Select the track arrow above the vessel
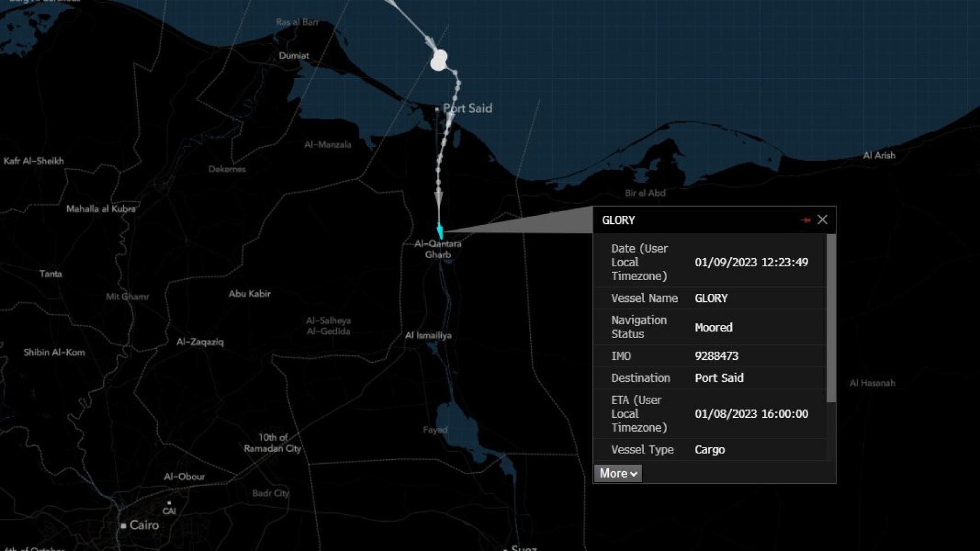Screen dimensions: 980x551 point(438,198)
